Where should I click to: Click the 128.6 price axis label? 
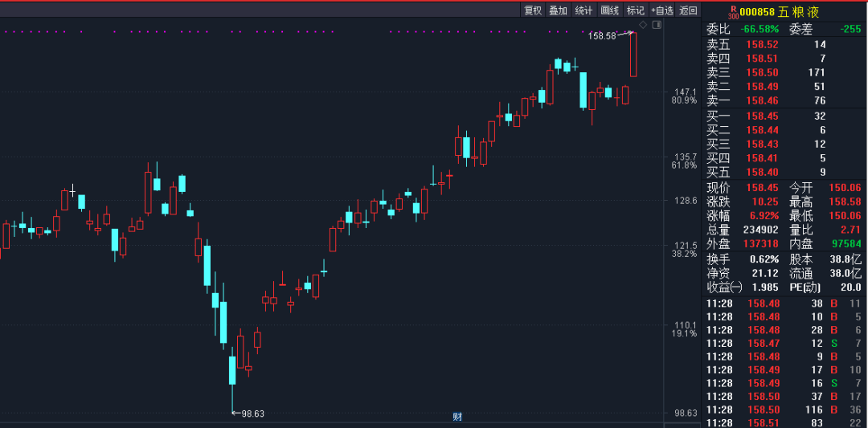click(x=686, y=201)
